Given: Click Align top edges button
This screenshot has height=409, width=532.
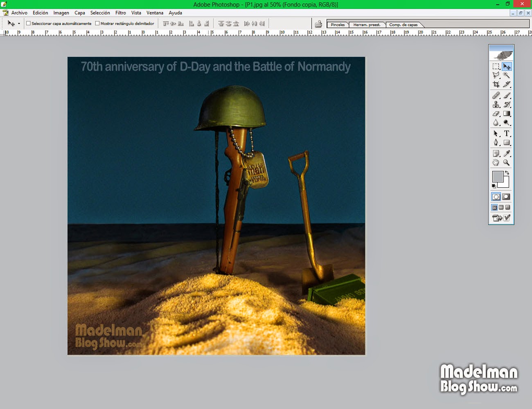Looking at the screenshot, I should pyautogui.click(x=166, y=24).
